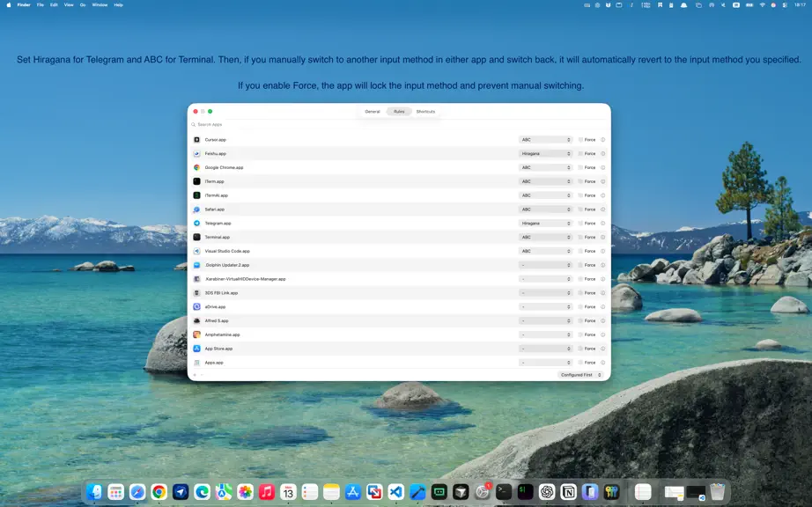
Task: Open the Trash in the Dock
Action: [x=717, y=491]
